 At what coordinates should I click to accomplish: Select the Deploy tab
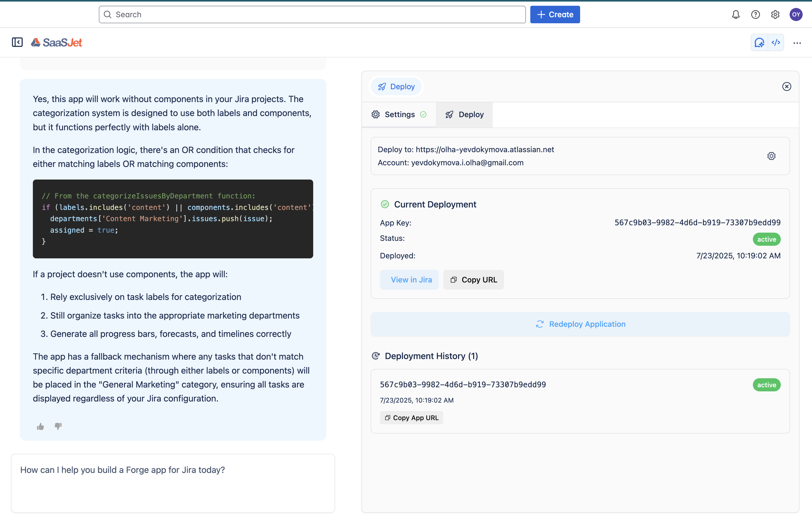pyautogui.click(x=464, y=114)
